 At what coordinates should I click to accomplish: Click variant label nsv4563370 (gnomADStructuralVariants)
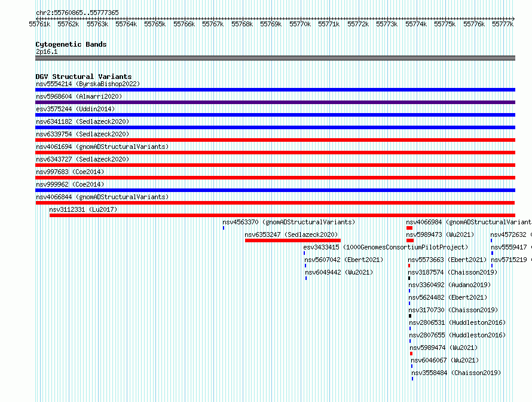(289, 222)
